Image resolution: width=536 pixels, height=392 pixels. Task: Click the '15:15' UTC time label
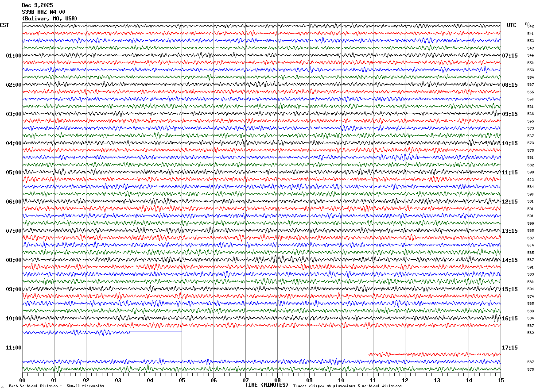point(509,289)
